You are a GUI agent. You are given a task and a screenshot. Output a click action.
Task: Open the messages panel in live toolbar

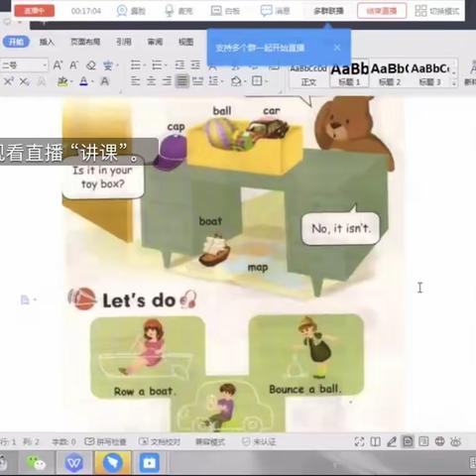click(x=275, y=11)
